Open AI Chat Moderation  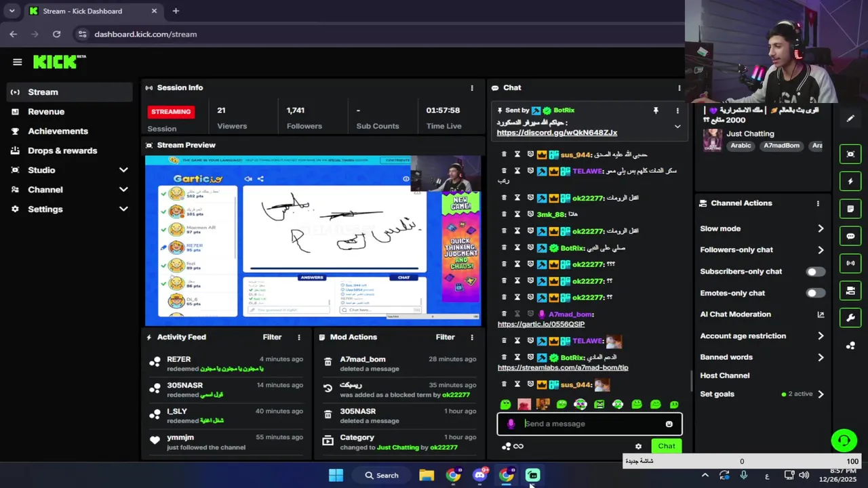pos(762,314)
